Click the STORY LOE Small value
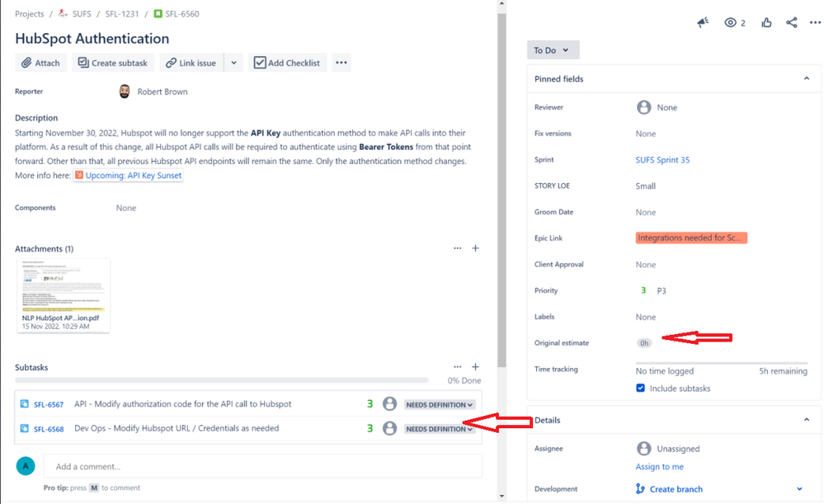Viewport: 824px width, 504px height. tap(645, 186)
